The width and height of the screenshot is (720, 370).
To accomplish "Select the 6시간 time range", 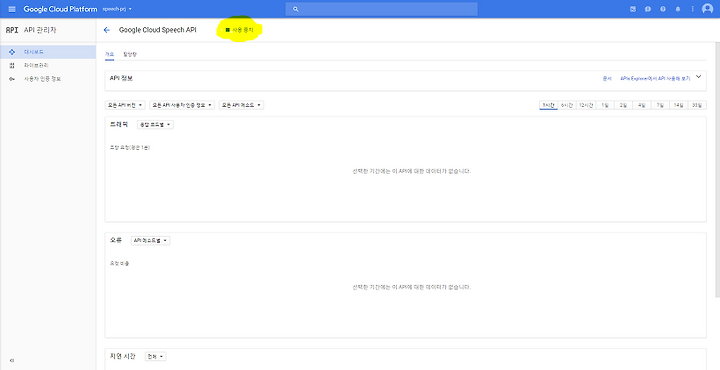I will click(x=567, y=105).
